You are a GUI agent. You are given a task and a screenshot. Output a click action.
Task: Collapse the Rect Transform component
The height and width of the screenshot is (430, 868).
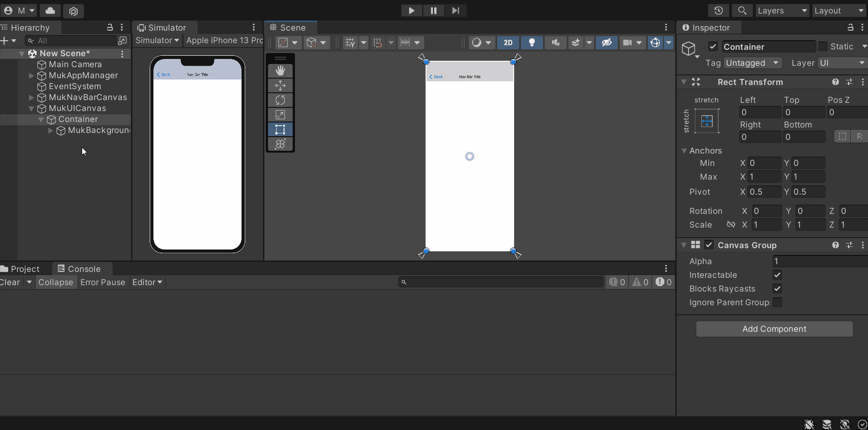(x=684, y=82)
